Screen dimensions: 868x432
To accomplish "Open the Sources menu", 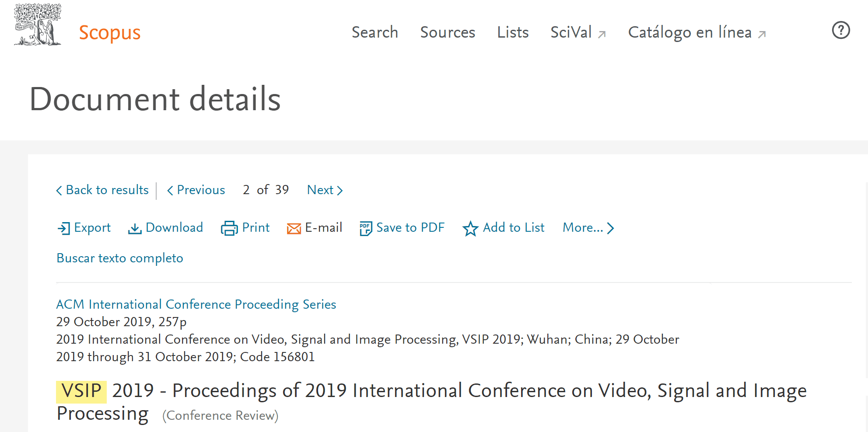I will click(448, 32).
